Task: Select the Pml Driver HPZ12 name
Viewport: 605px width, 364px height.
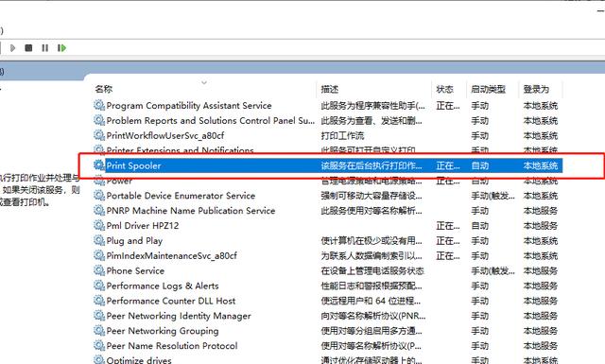Action: [143, 225]
